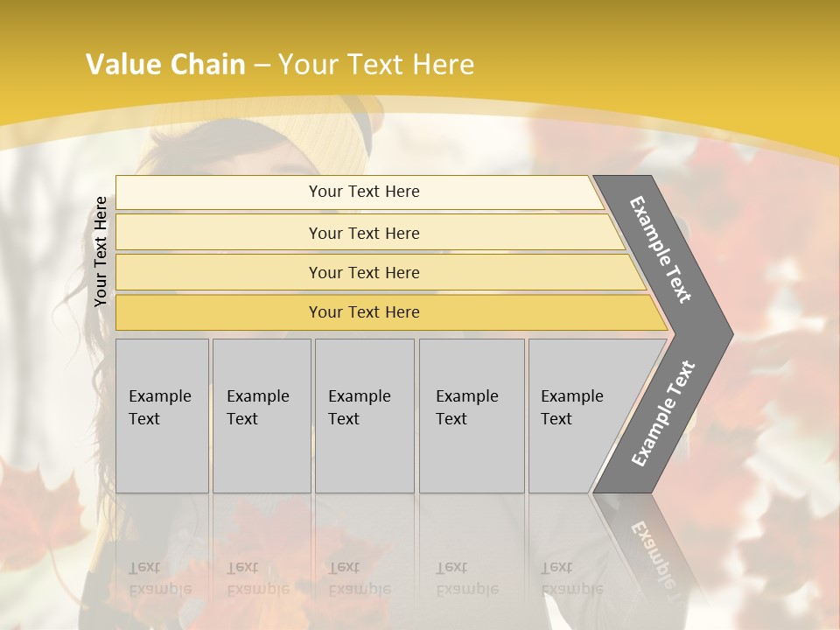Select the first gray "Example Text" box
The image size is (840, 630).
tap(162, 415)
